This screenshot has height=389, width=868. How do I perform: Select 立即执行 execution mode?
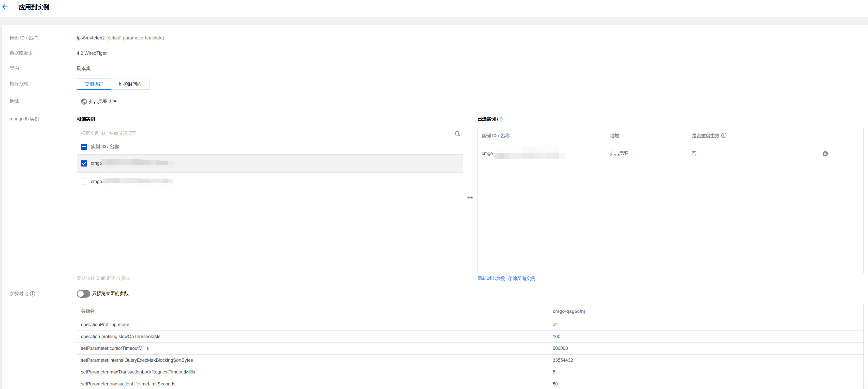(x=94, y=84)
